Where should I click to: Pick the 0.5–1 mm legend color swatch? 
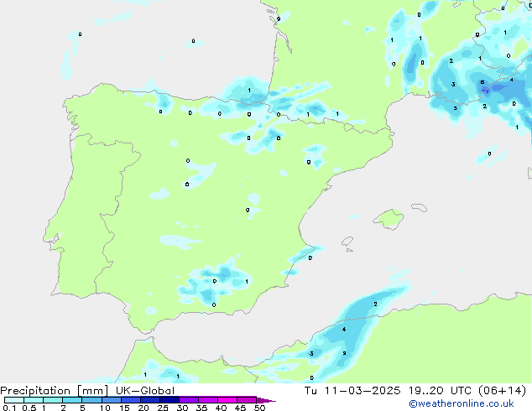click(x=34, y=400)
